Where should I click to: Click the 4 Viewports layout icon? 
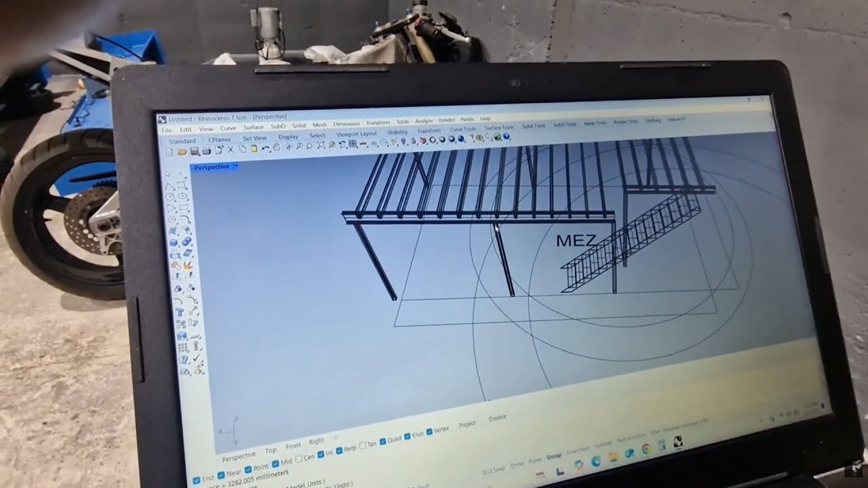(353, 144)
